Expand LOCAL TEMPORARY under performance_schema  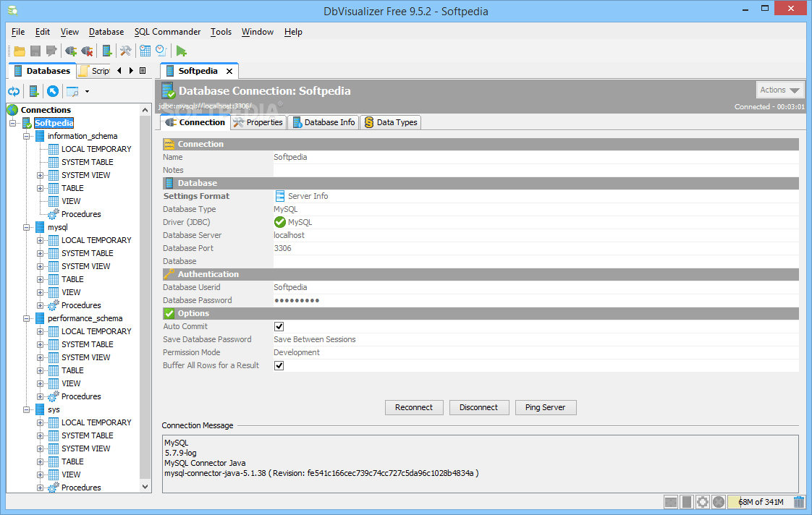coord(40,331)
